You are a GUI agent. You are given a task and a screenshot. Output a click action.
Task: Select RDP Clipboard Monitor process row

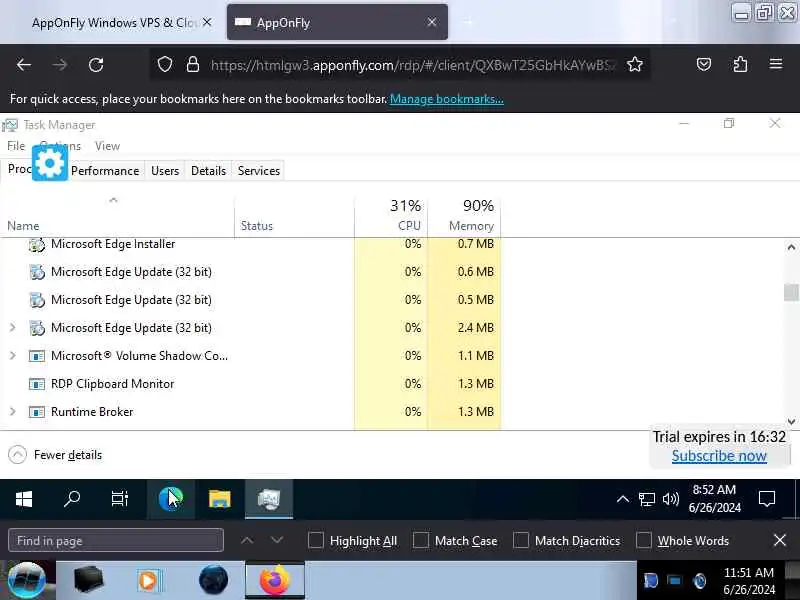click(x=250, y=384)
